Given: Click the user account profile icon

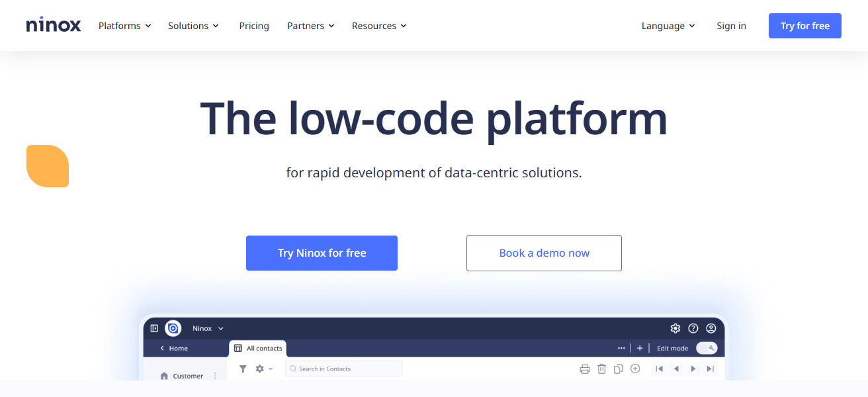Looking at the screenshot, I should pos(711,328).
